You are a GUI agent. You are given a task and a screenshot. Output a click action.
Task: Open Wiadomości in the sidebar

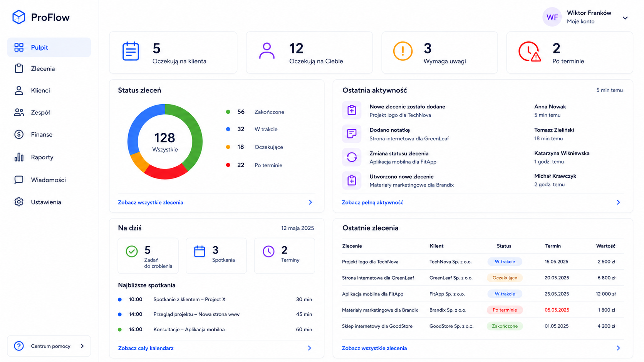coord(49,180)
